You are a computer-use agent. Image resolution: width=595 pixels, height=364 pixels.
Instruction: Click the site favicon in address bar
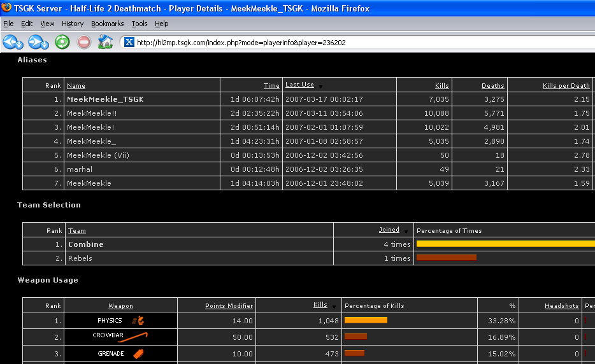pos(129,43)
